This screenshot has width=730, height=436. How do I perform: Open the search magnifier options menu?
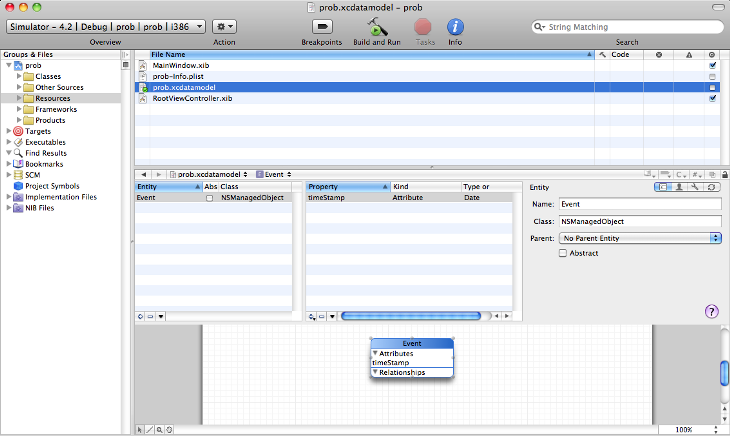539,27
